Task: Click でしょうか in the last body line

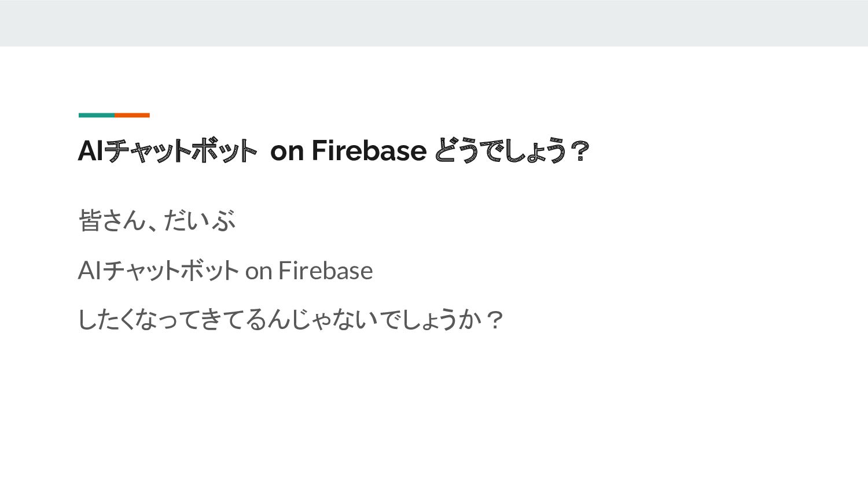Action: [x=431, y=319]
